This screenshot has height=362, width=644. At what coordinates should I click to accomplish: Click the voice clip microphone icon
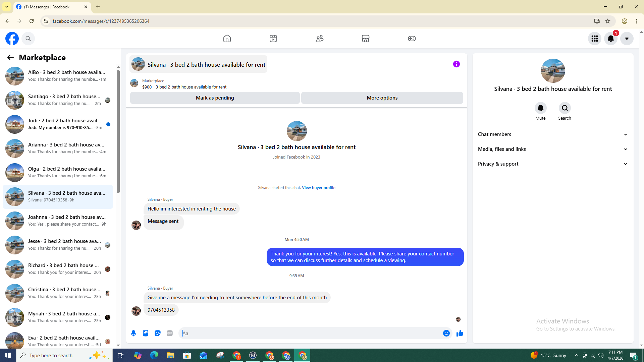click(x=133, y=333)
